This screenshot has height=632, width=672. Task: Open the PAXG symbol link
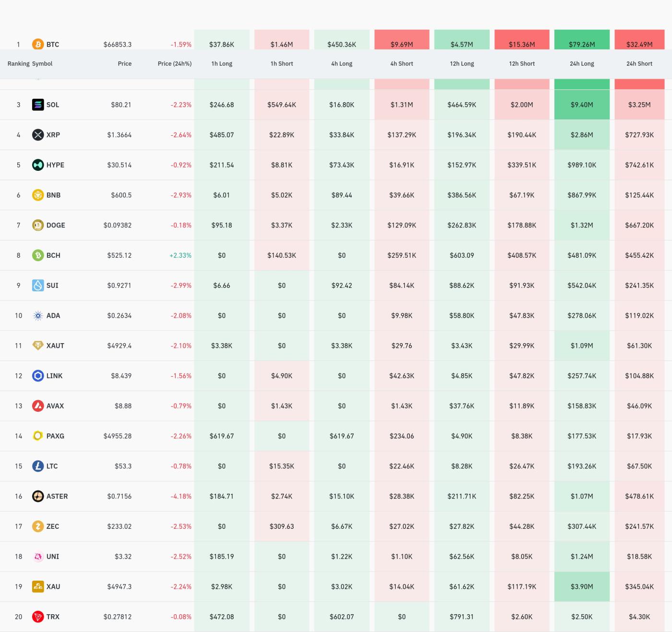tap(55, 436)
